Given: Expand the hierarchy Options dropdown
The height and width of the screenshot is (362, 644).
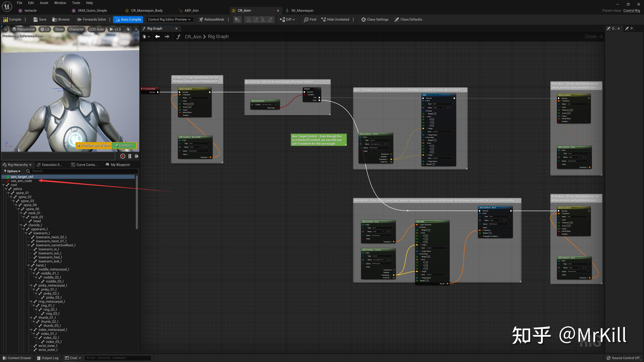Looking at the screenshot, I should 12,171.
